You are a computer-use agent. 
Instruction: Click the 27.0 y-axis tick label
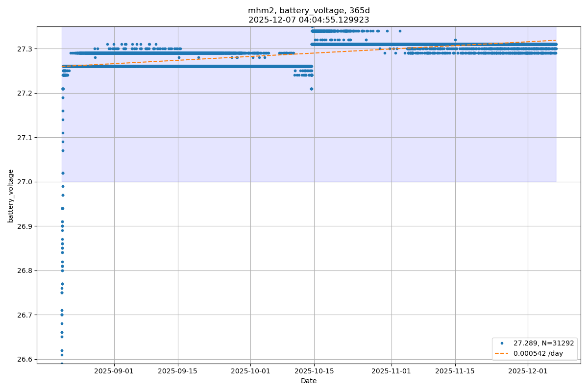(x=25, y=182)
